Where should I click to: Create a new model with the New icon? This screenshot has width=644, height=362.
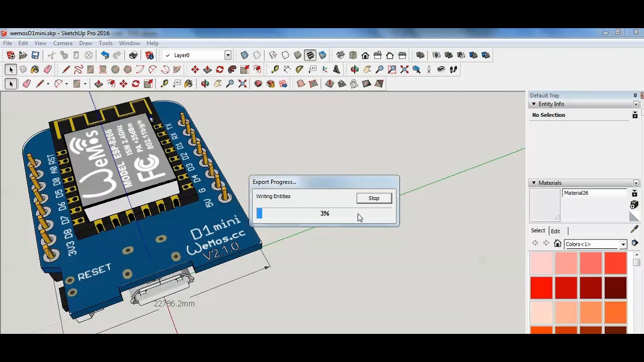pyautogui.click(x=11, y=55)
